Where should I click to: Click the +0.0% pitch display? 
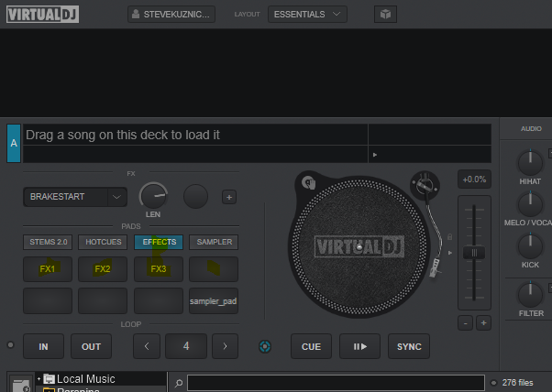click(474, 180)
